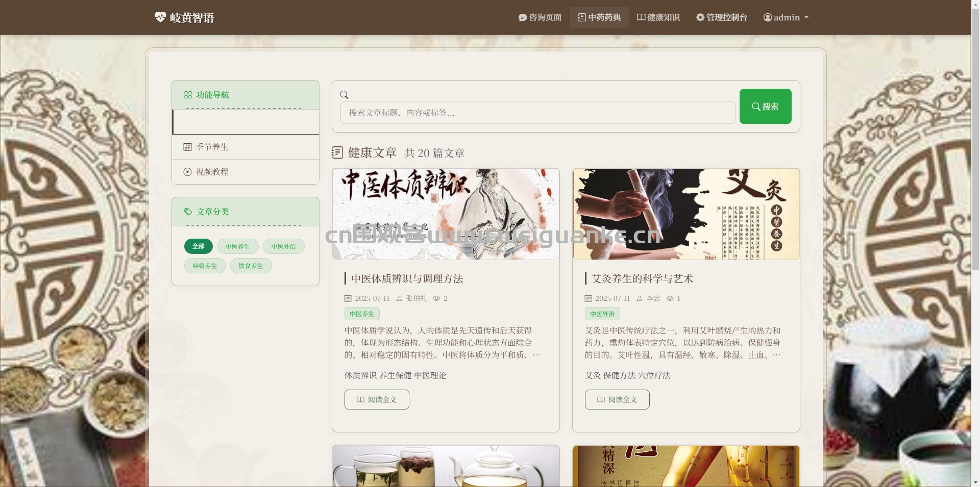Click the grid icon beside 功能导航

pos(188,95)
